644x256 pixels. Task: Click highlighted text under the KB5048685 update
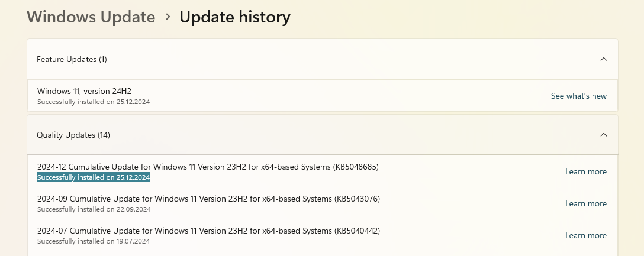point(94,177)
